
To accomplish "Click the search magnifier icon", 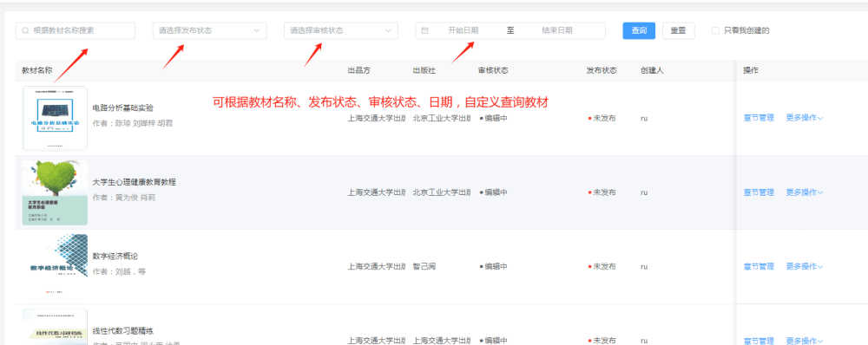I will tap(25, 31).
